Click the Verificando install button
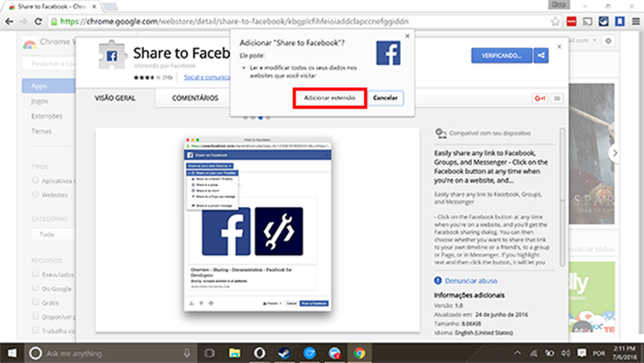 (x=501, y=56)
